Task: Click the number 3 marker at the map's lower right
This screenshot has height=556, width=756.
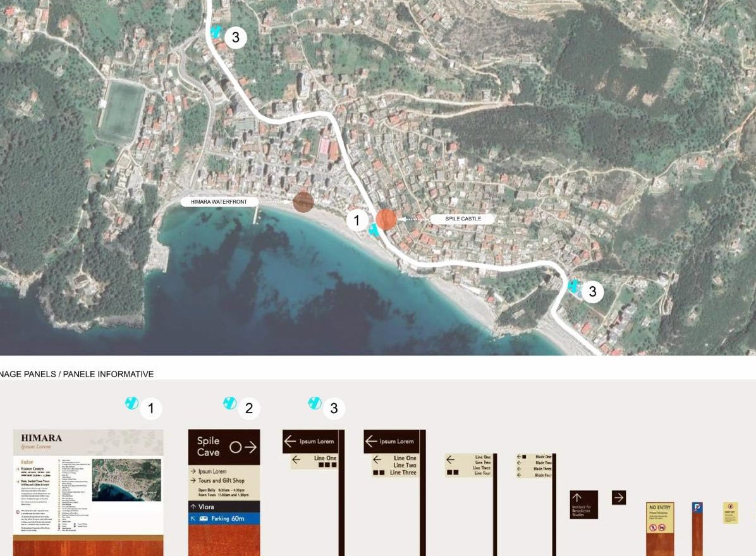Action: (x=592, y=292)
